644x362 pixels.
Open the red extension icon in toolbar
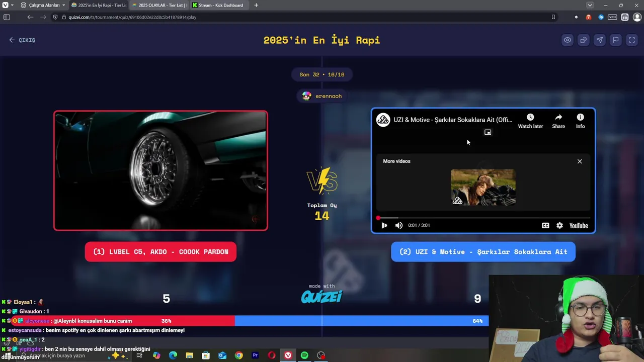click(588, 17)
